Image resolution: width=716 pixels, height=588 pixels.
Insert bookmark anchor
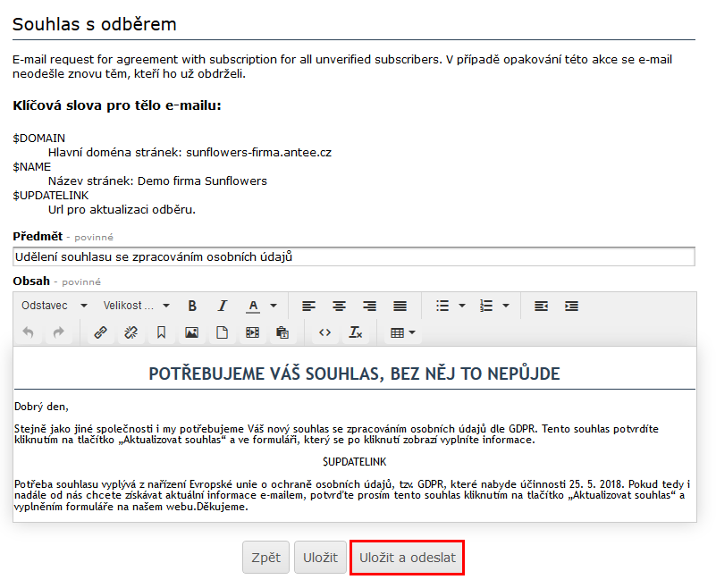(161, 332)
